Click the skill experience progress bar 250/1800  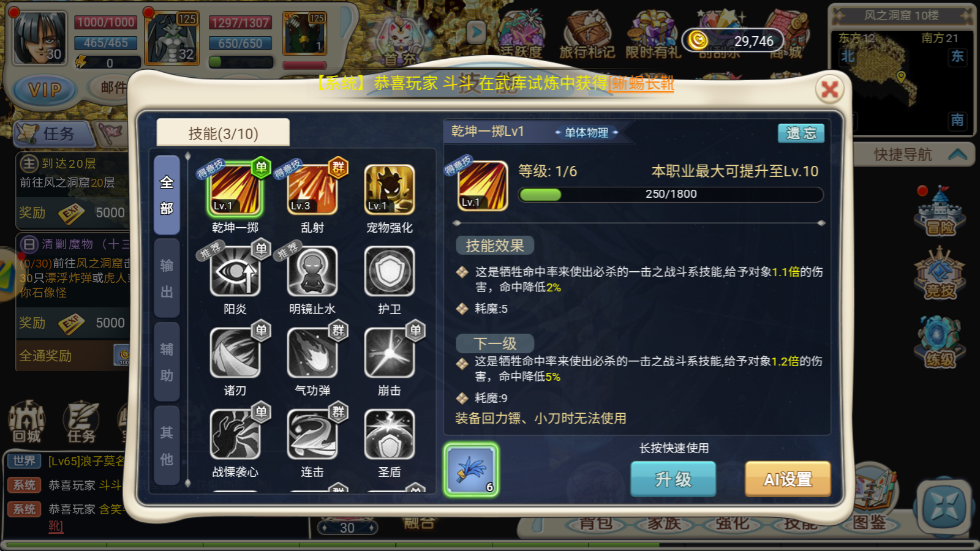tap(671, 194)
